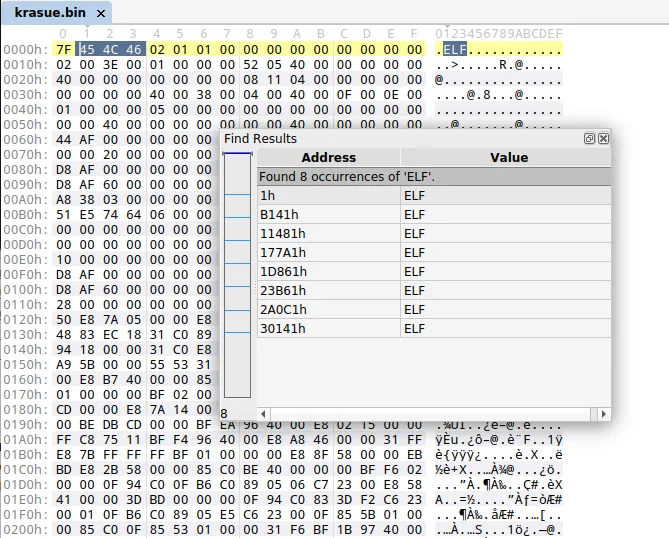Click the Find Results horizontal scrollbar track
Screen dimensions: 669x538
pos(430,414)
